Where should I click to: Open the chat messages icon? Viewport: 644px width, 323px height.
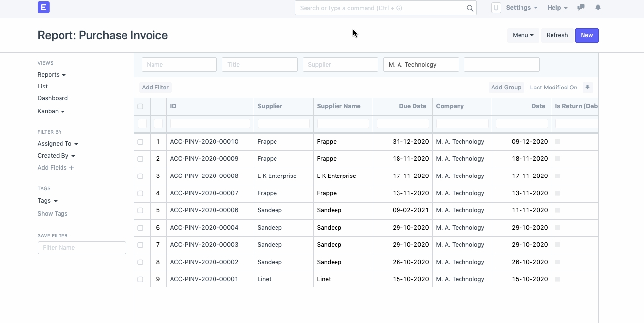[x=581, y=8]
